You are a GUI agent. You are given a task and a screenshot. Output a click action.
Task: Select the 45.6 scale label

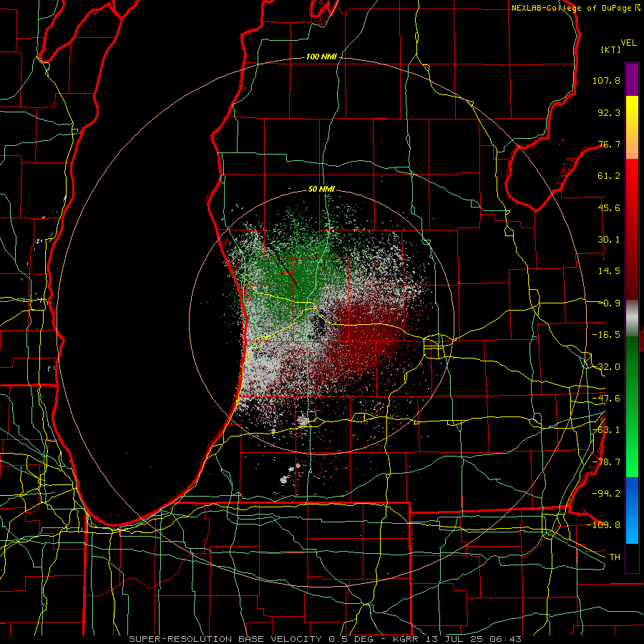[x=609, y=208]
